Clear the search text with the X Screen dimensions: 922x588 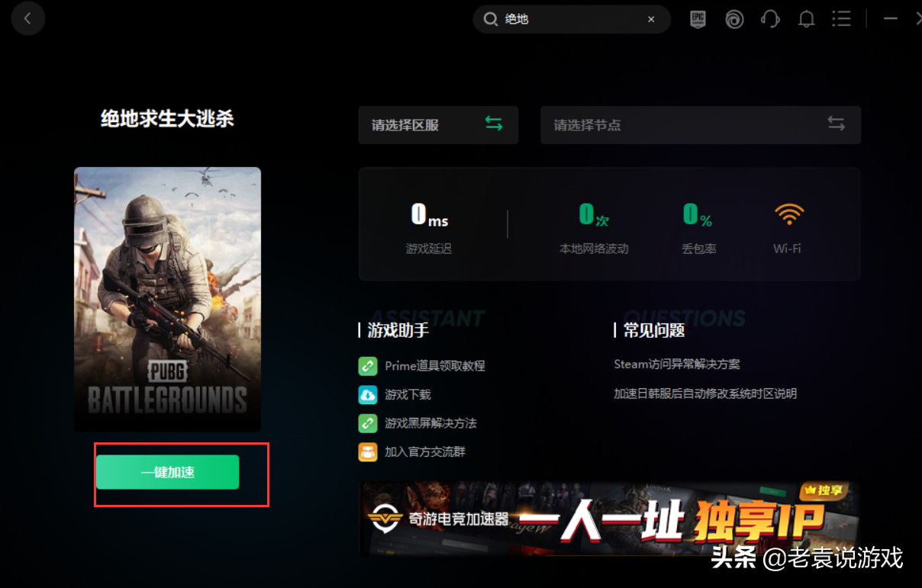point(651,20)
